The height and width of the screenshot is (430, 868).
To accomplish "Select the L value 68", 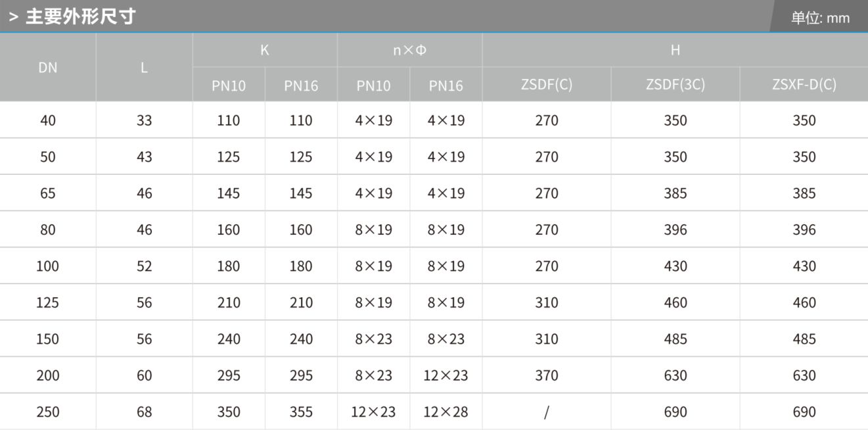I will tap(144, 412).
